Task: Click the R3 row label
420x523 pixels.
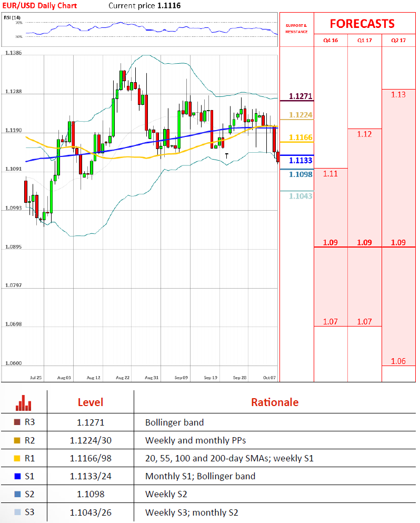Action: pos(29,422)
